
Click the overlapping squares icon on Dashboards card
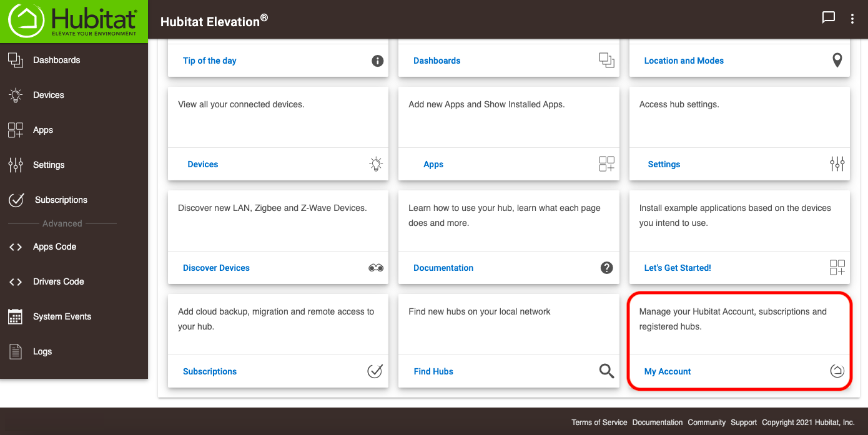[x=606, y=61]
